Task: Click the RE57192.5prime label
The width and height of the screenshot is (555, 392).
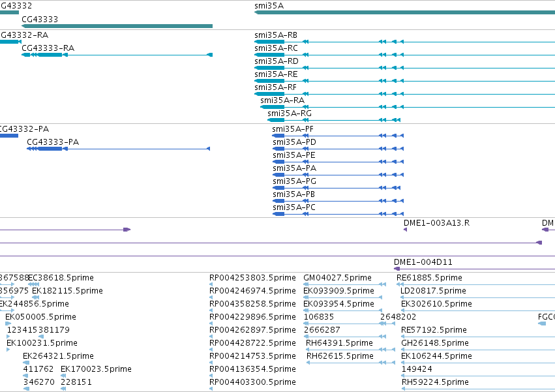Action: point(434,330)
